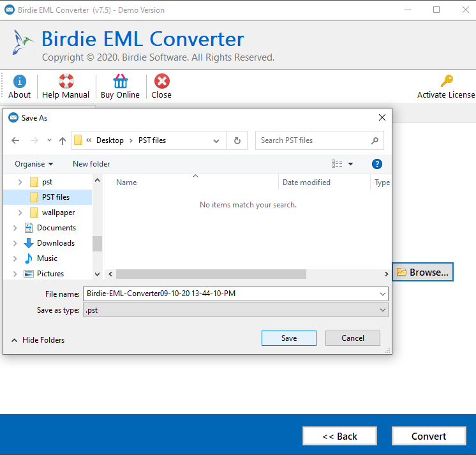Select Documents in the navigation tree
Image resolution: width=476 pixels, height=455 pixels.
click(50, 228)
